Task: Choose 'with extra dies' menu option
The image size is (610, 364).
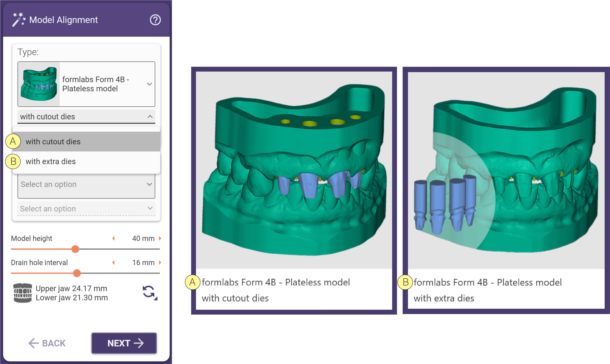Action: tap(86, 161)
